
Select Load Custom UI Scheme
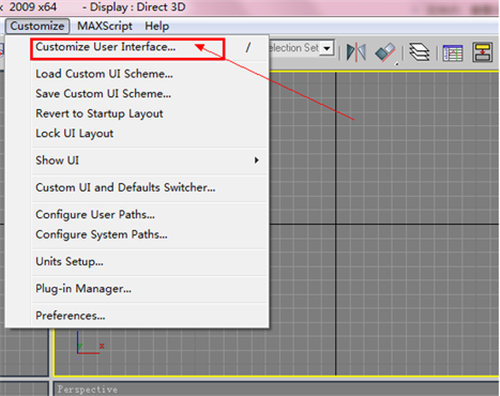[104, 74]
